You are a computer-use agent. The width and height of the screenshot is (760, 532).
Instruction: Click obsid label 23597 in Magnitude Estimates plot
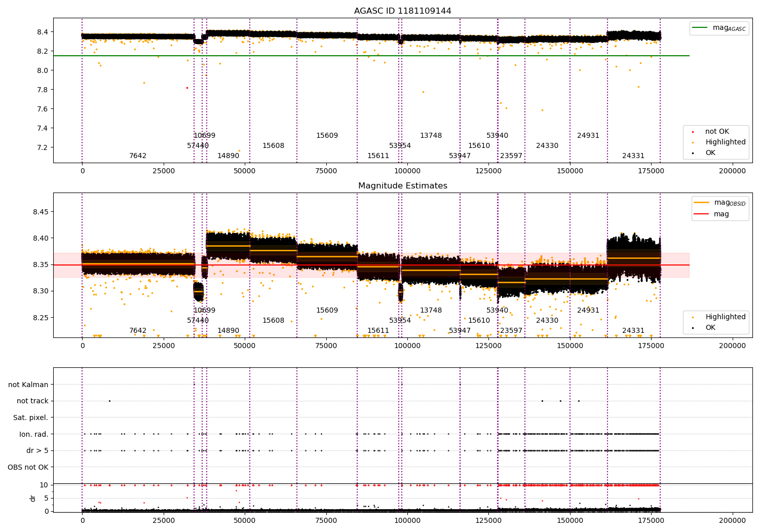pos(511,330)
